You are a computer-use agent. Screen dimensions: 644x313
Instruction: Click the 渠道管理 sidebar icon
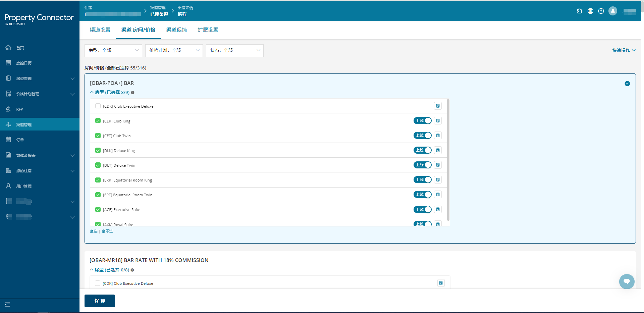point(8,124)
